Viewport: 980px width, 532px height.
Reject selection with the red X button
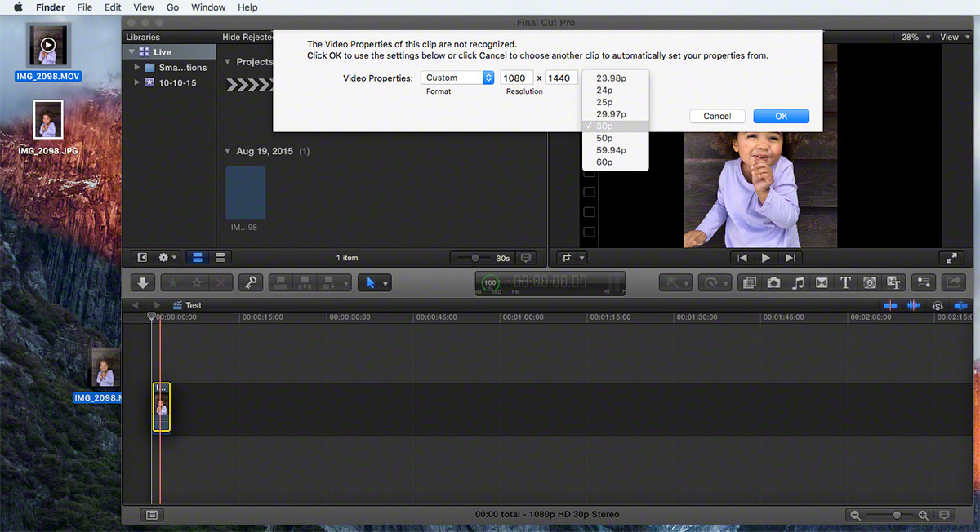(x=220, y=282)
